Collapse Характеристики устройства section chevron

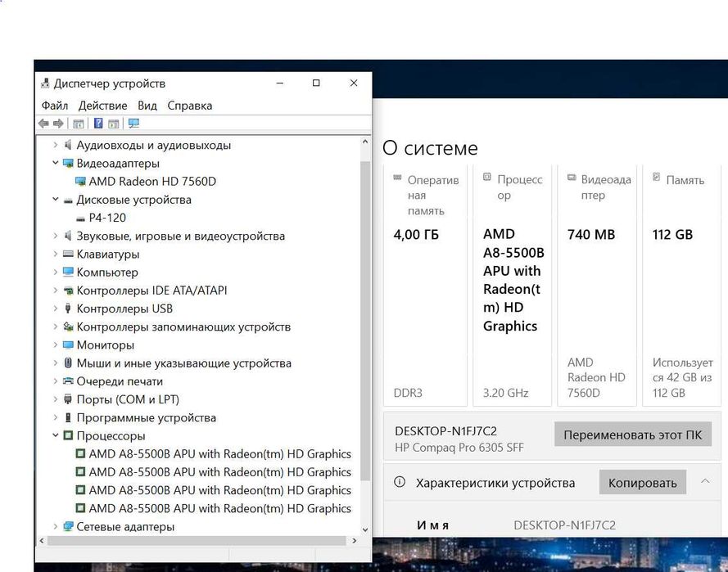705,481
